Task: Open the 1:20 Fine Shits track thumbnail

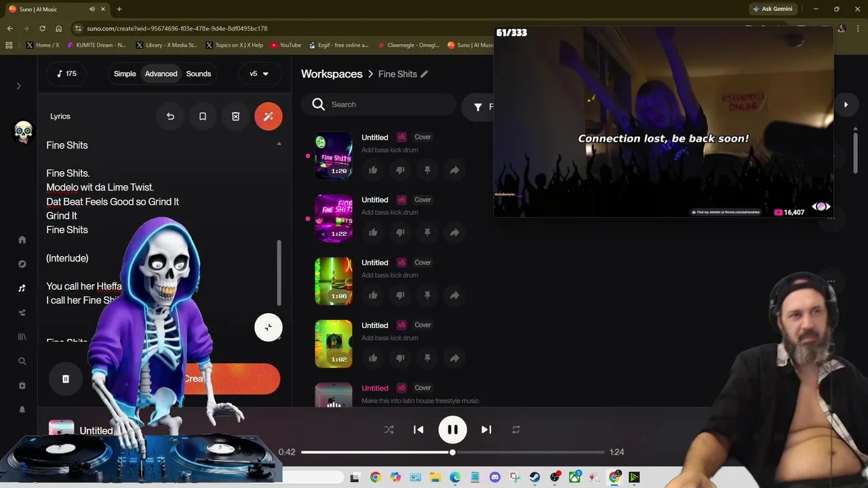Action: [x=334, y=156]
